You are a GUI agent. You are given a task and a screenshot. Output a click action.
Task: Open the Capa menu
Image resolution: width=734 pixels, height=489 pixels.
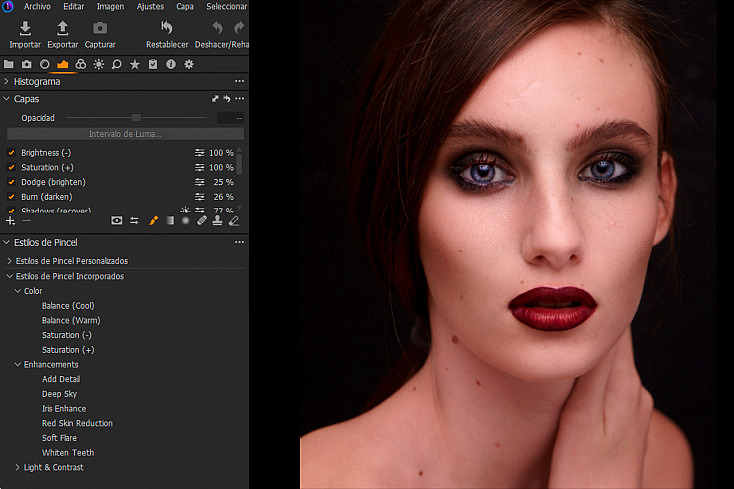pos(185,7)
